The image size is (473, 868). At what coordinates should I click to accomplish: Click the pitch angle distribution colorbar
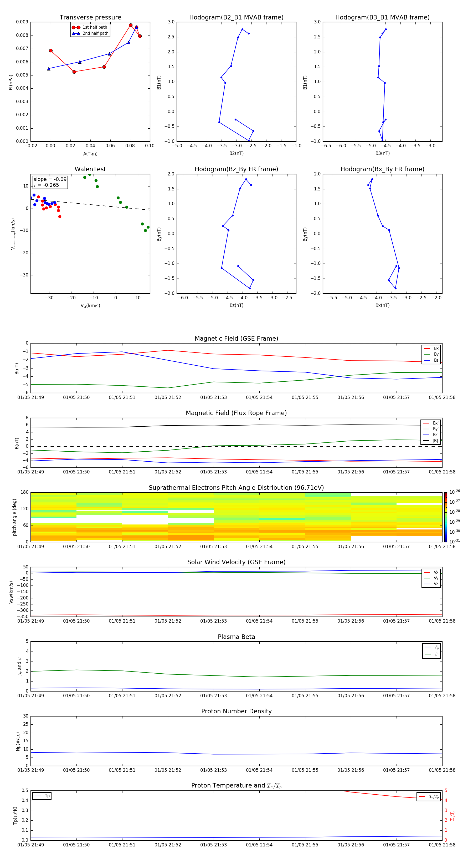445,517
